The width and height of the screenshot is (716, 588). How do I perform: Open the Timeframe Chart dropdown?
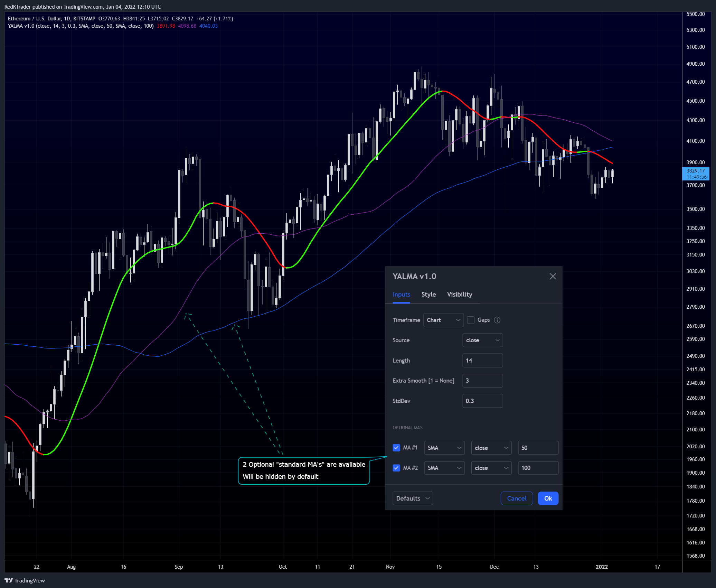pyautogui.click(x=443, y=320)
